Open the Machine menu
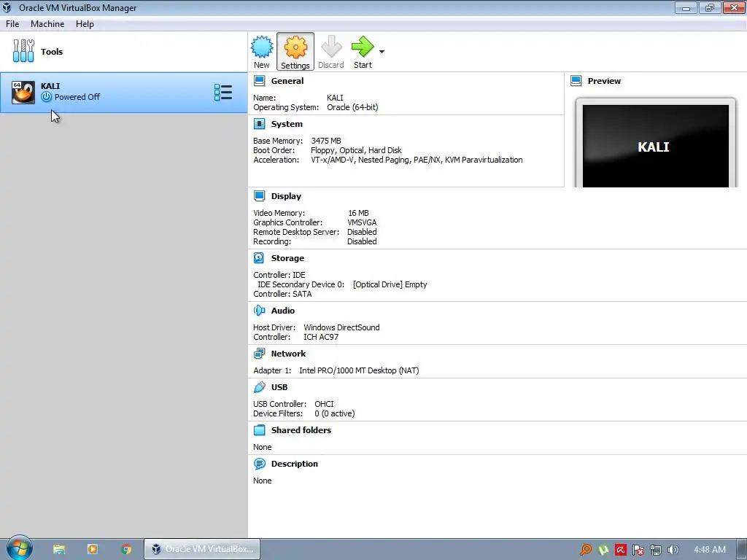 [47, 24]
